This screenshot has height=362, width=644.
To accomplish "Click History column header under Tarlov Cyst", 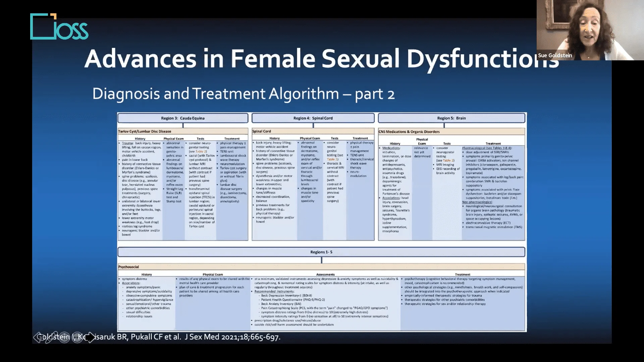I will click(140, 138).
